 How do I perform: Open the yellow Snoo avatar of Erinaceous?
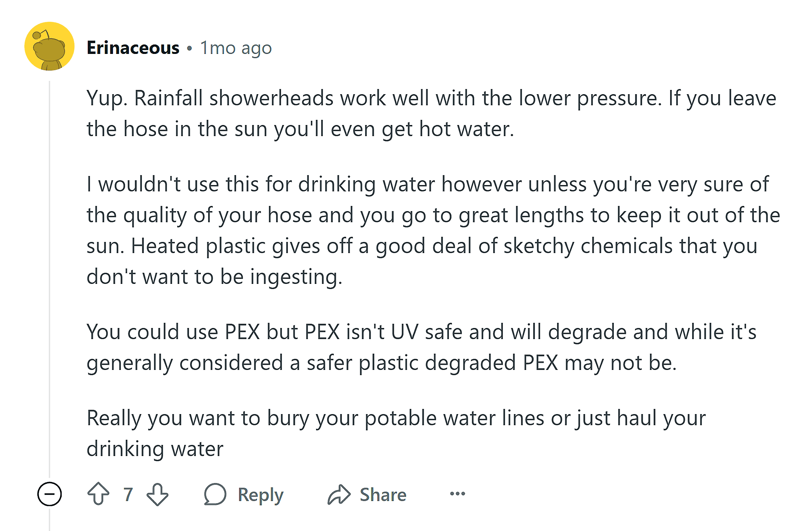point(49,46)
